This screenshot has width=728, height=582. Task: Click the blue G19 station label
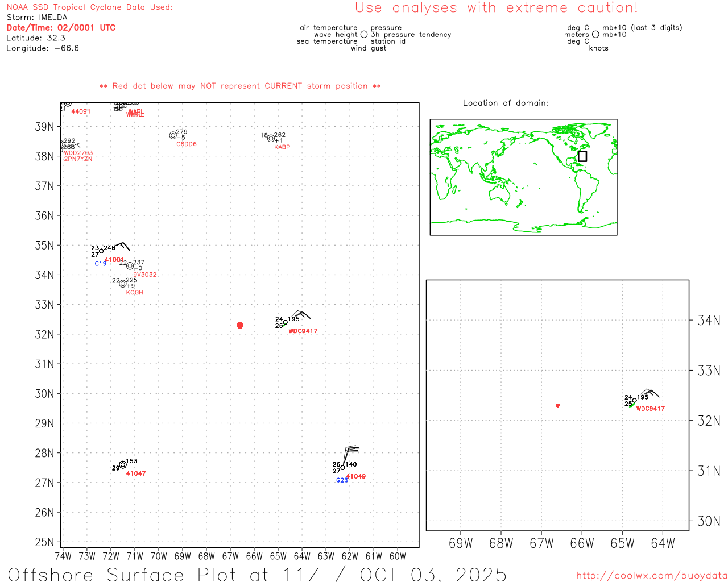pyautogui.click(x=100, y=264)
